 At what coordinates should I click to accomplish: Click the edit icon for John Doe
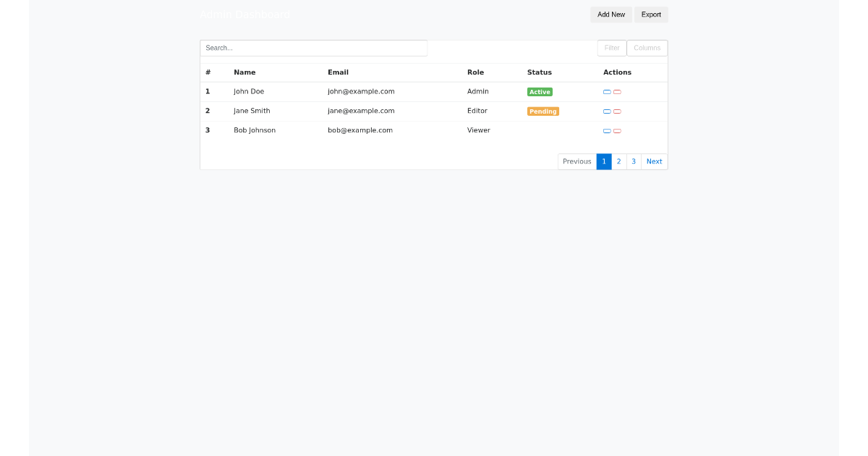coord(607,92)
